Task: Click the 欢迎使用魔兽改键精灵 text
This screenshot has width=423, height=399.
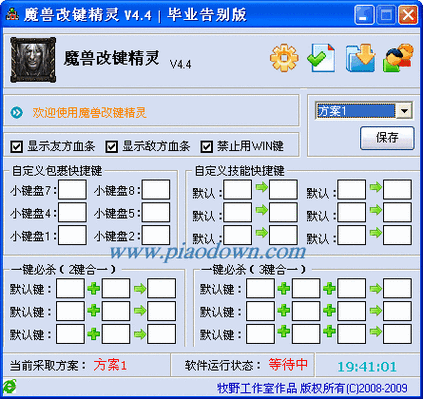Action: tap(89, 113)
